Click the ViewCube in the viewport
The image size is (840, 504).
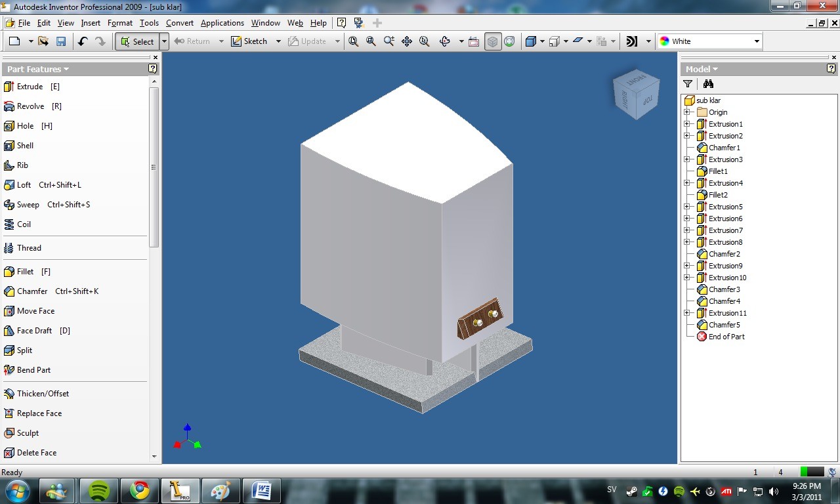pos(634,95)
